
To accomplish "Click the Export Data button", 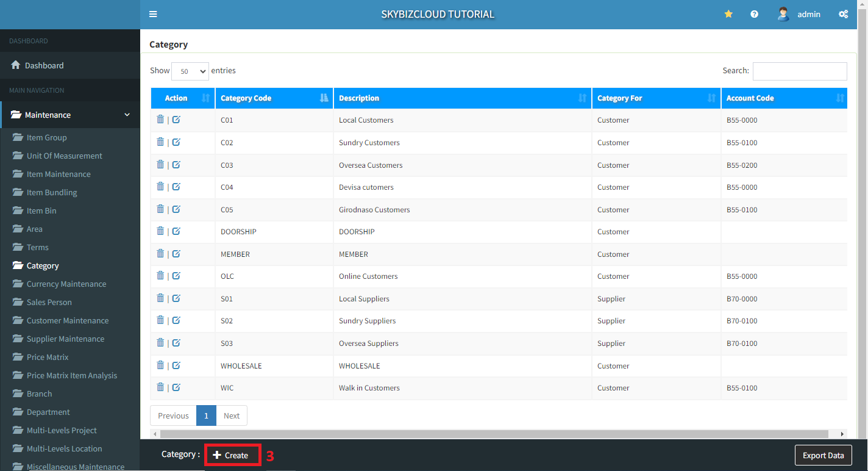I will point(823,455).
